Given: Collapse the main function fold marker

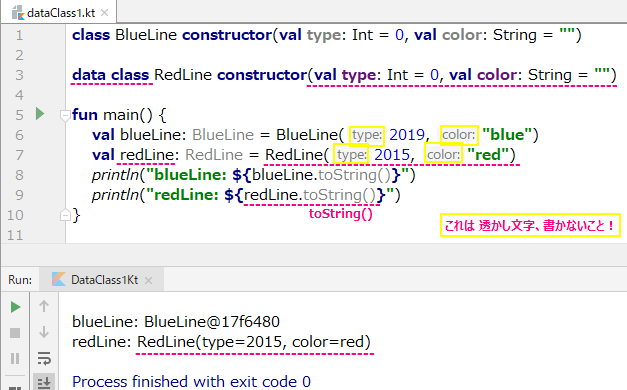Looking at the screenshot, I should pyautogui.click(x=65, y=116).
